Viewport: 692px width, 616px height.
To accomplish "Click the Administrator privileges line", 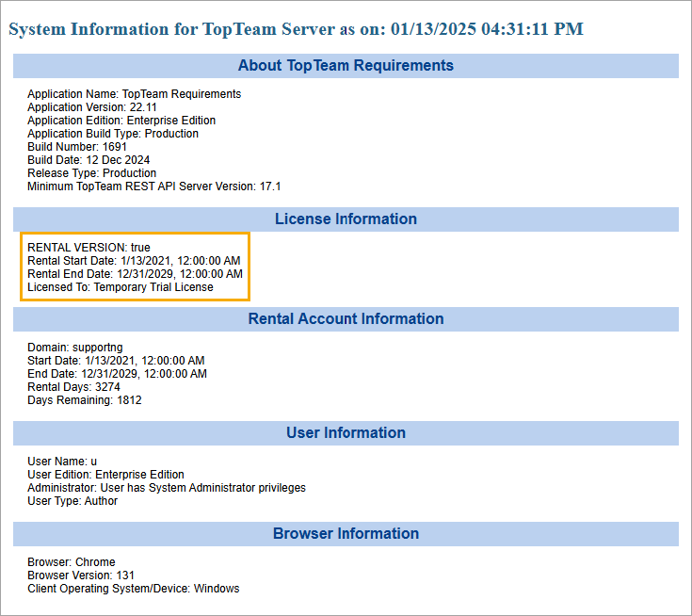I will pyautogui.click(x=167, y=488).
